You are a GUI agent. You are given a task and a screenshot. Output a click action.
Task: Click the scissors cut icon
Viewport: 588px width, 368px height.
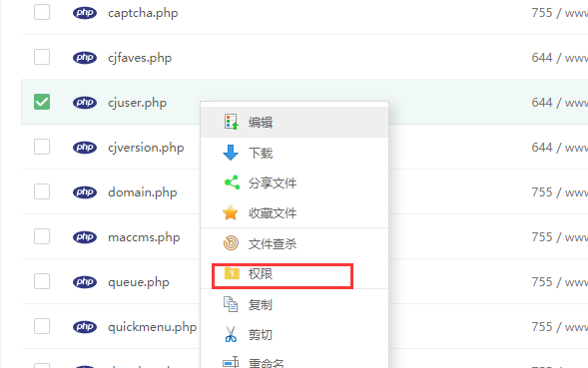tap(231, 334)
